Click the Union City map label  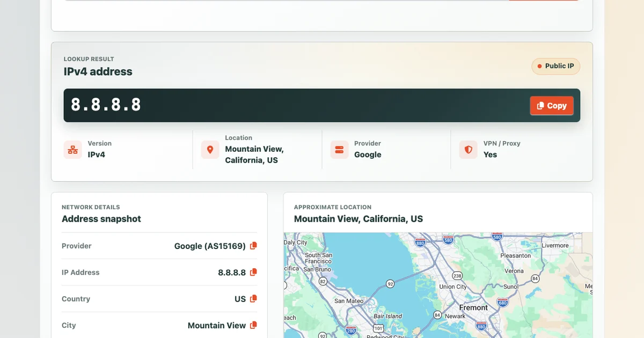[453, 286]
